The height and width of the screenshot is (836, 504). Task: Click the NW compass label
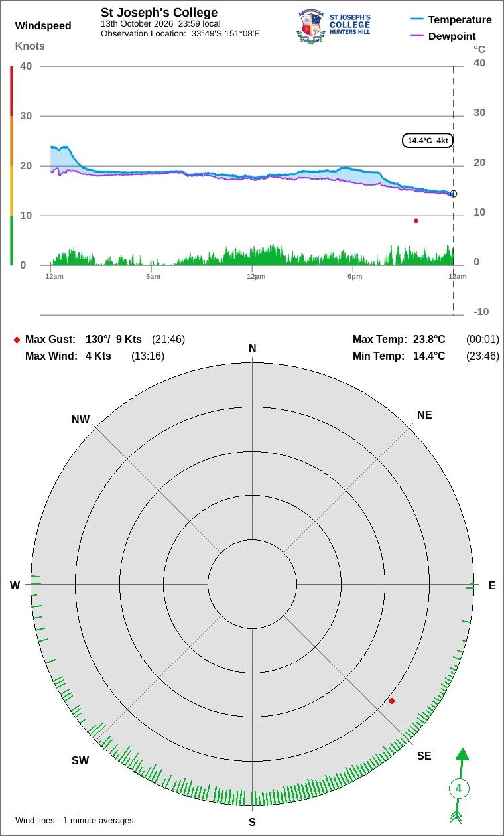(80, 420)
